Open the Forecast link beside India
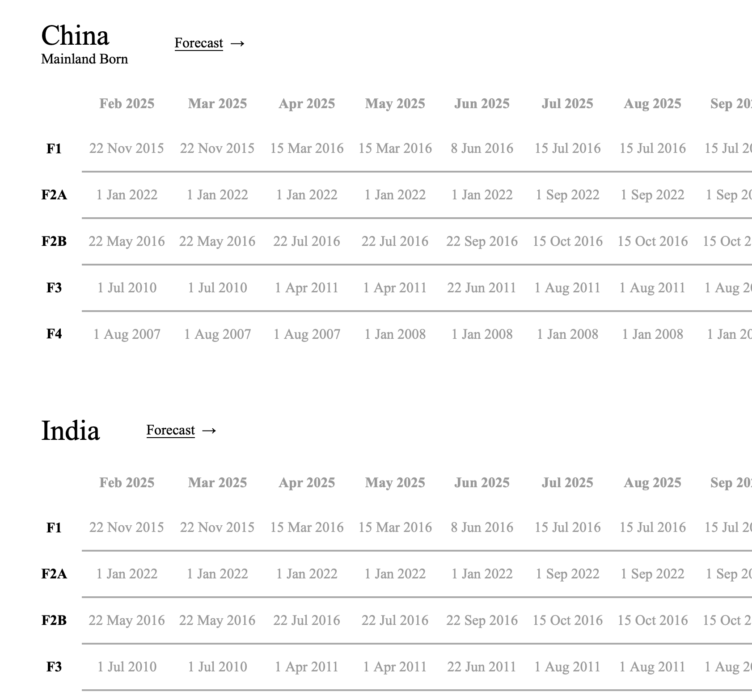 tap(170, 430)
